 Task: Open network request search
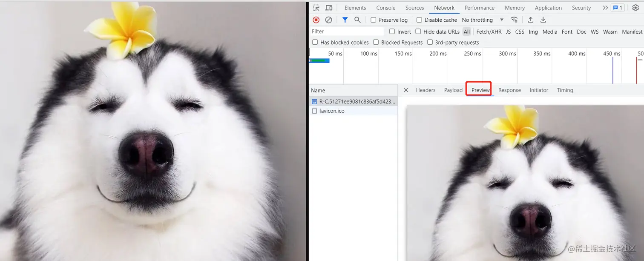(x=357, y=20)
